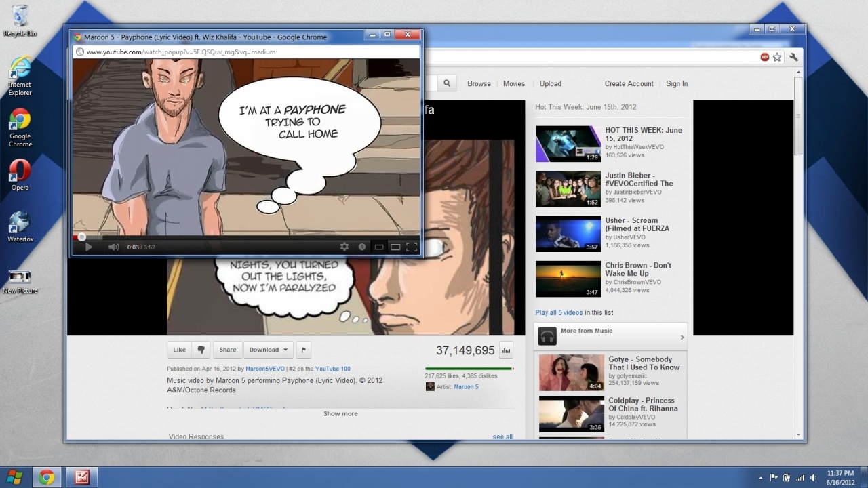868x488 pixels.
Task: Click the Sign In link
Action: (677, 84)
